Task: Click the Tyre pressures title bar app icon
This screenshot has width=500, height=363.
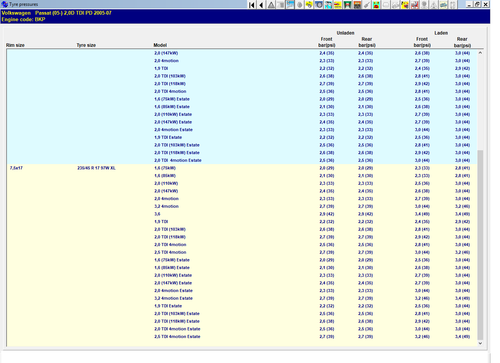Action: pos(5,4)
